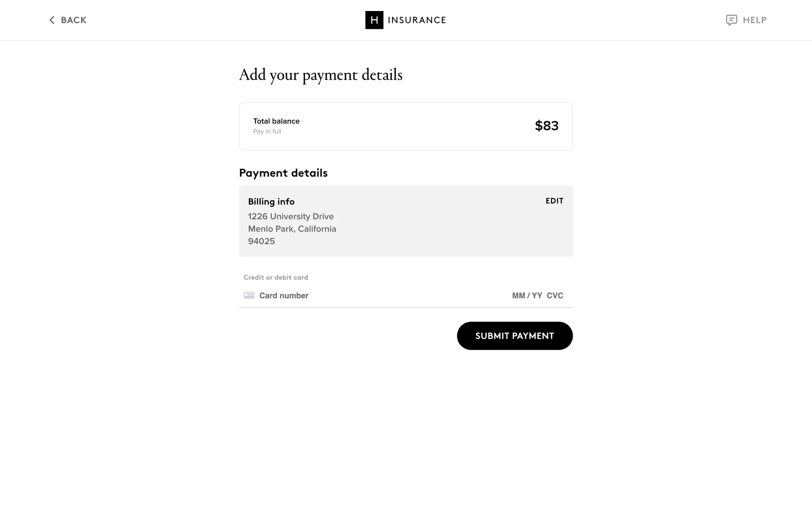Screen dimensions: 812x508
Task: Click the INSURANCE brand text
Action: 417,20
